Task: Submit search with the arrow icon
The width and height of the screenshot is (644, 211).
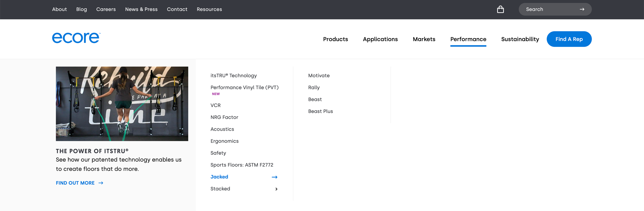Action: 582,9
